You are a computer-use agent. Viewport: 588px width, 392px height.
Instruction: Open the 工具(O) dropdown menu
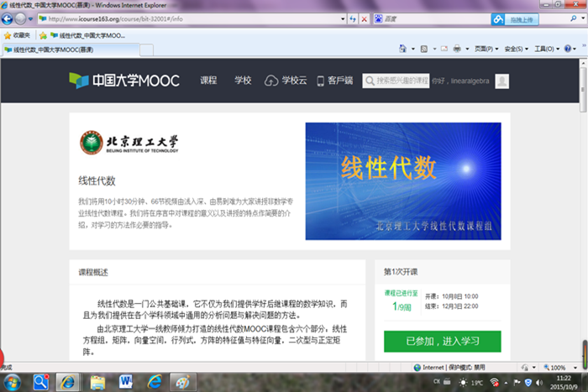click(545, 50)
